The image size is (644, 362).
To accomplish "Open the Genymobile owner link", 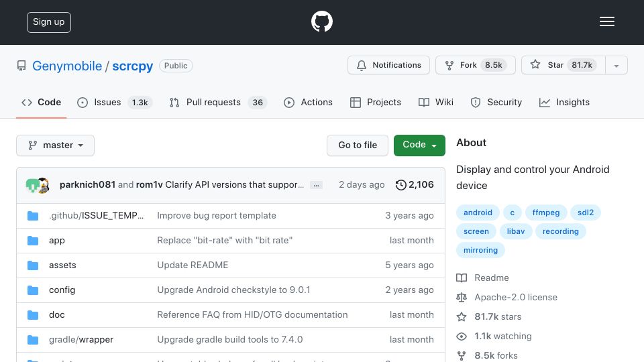I will point(67,66).
